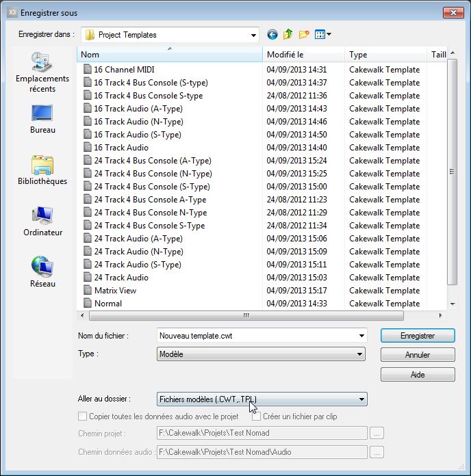Image resolution: width=471 pixels, height=476 pixels.
Task: Sort by Taille column header
Action: pos(437,55)
